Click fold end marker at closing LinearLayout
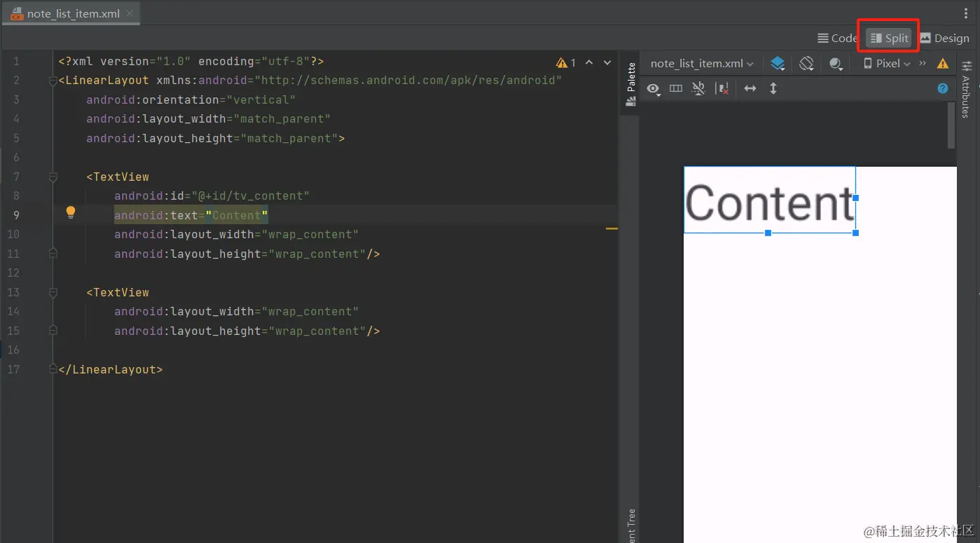Viewport: 980px width, 543px height. pyautogui.click(x=53, y=369)
